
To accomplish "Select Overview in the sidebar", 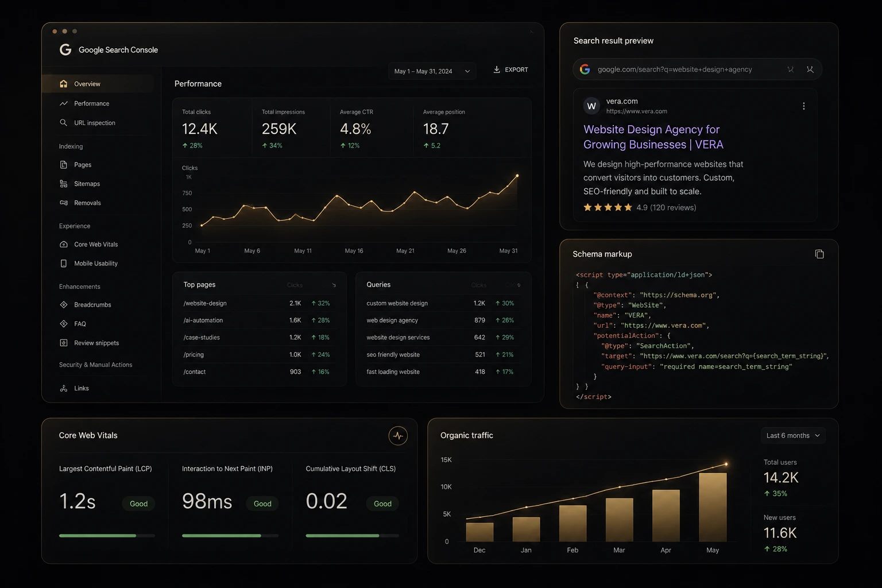I will point(98,84).
